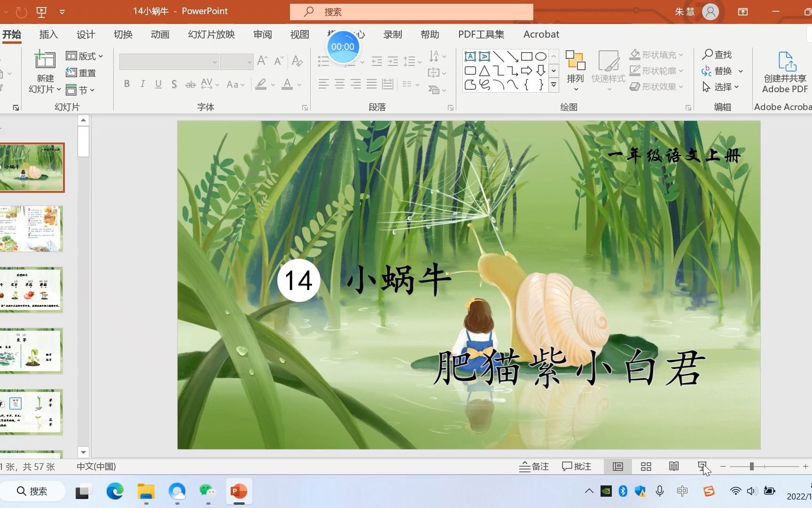Toggle Bold formatting
This screenshot has width=812, height=508.
(x=127, y=84)
